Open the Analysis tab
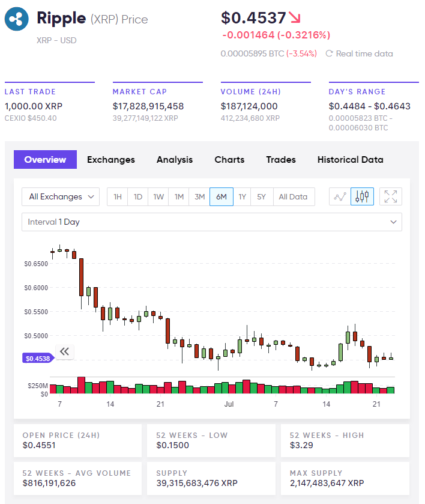This screenshot has width=425, height=504. coord(175,159)
